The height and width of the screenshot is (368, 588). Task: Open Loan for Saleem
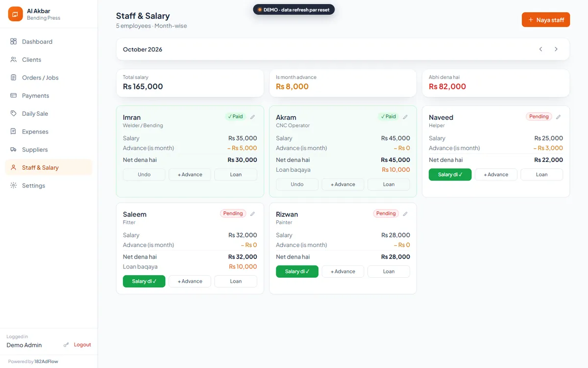[236, 281]
